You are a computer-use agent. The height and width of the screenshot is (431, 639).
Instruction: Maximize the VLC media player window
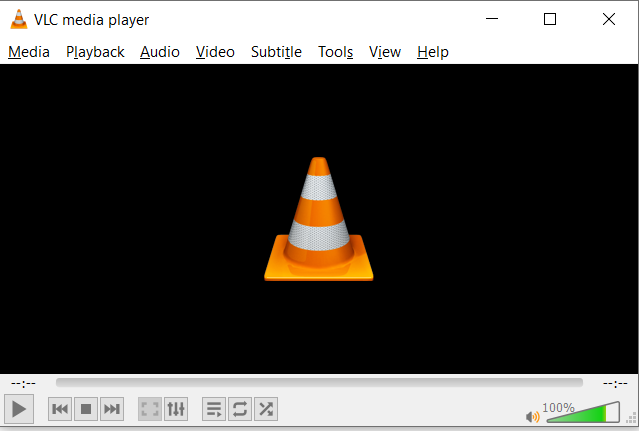point(550,19)
